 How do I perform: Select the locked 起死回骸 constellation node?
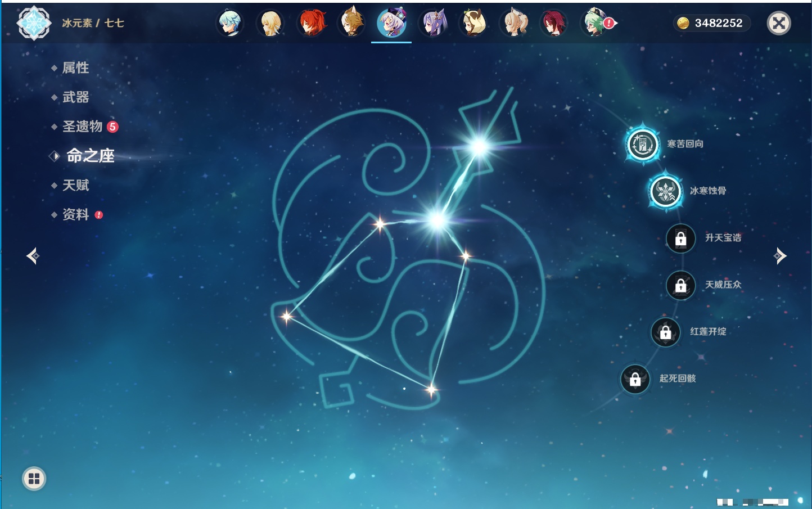coord(635,379)
